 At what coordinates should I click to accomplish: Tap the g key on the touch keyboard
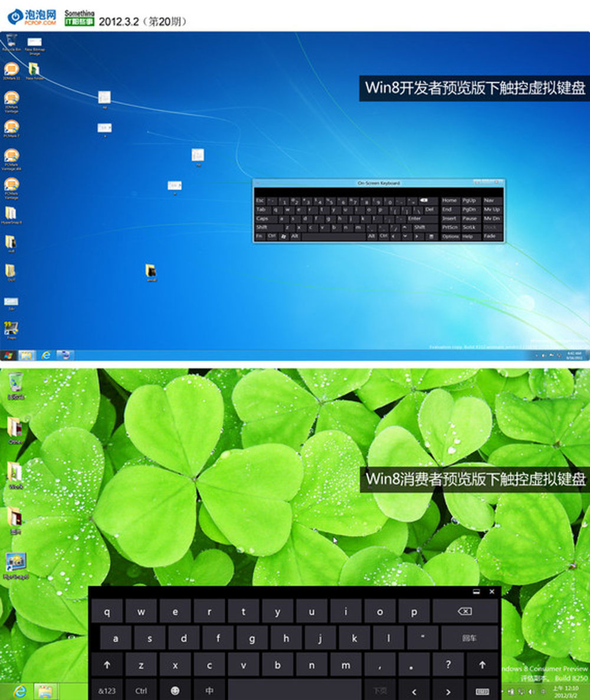coord(252,638)
